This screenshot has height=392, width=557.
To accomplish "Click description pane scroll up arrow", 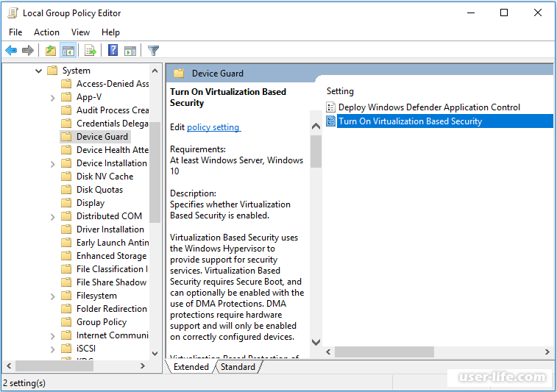I will [316, 126].
